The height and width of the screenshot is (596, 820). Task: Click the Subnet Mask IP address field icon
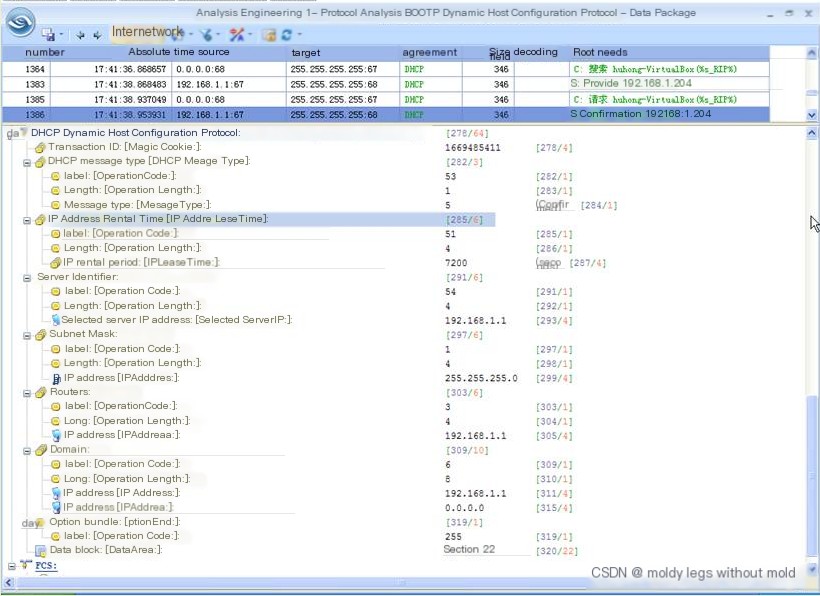56,379
